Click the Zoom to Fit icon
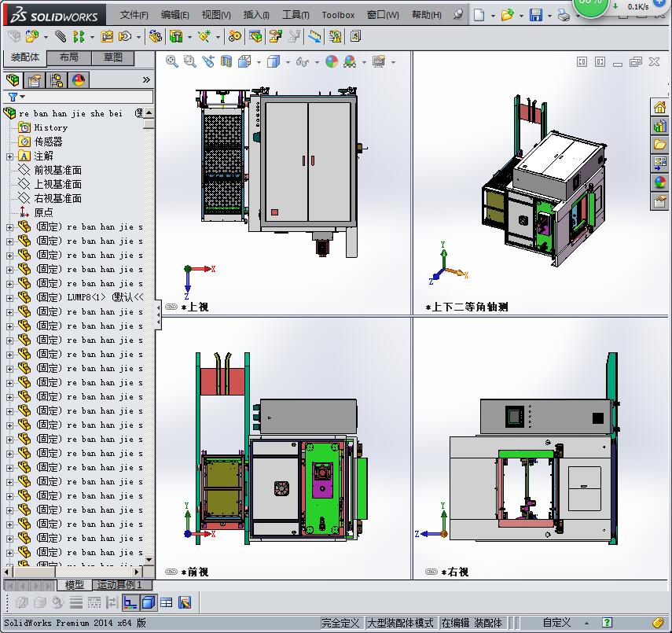672x633 pixels. pyautogui.click(x=172, y=62)
